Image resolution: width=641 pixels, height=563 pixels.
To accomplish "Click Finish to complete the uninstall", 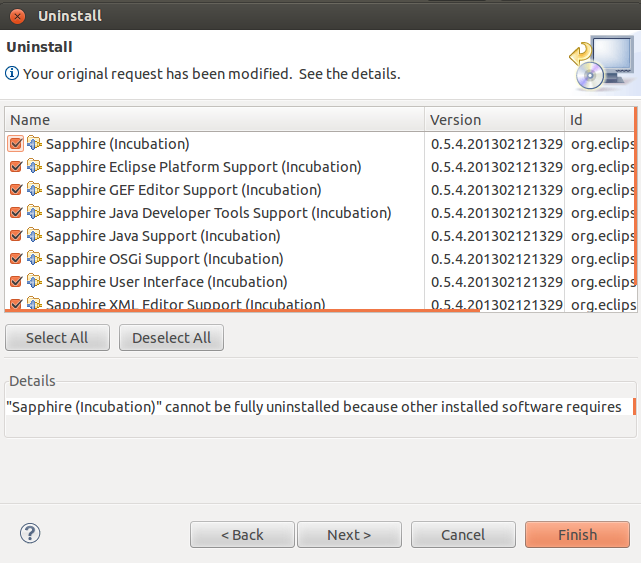I will (x=577, y=535).
